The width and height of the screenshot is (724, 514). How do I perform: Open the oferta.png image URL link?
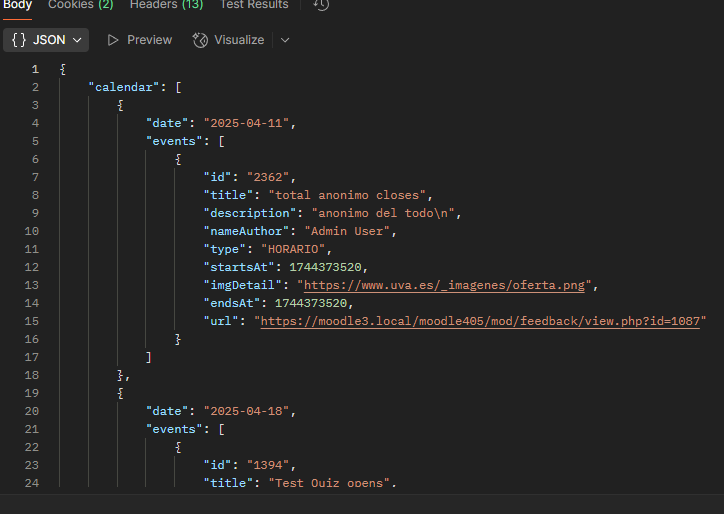(444, 285)
